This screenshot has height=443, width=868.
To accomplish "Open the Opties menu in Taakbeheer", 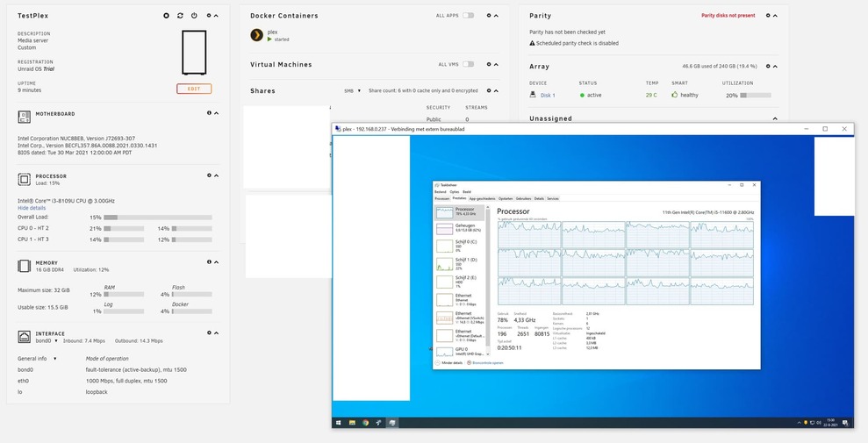I will pos(455,192).
